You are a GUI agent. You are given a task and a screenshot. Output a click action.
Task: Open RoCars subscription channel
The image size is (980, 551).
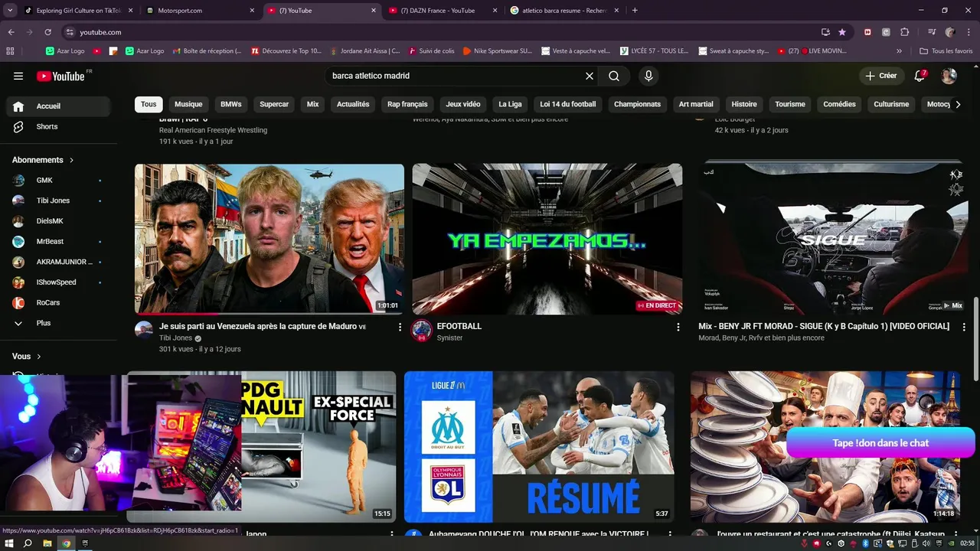(60, 302)
